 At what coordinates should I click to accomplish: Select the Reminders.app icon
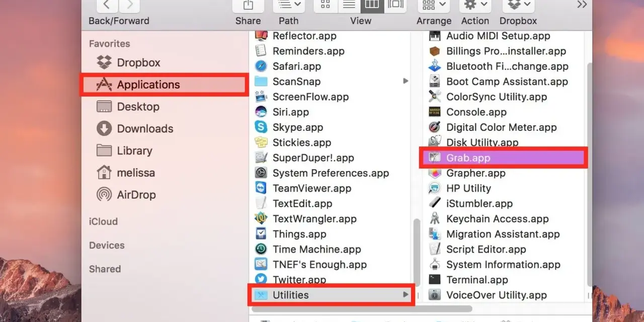[261, 51]
